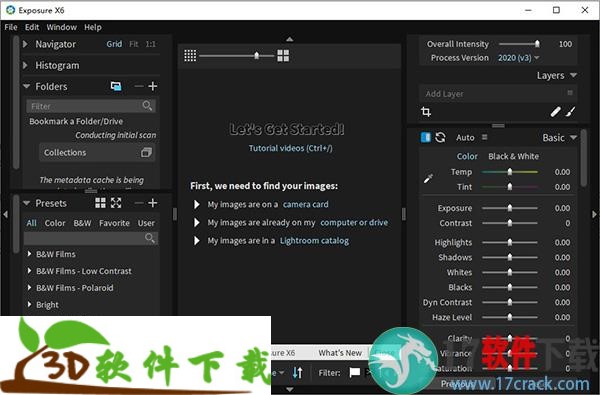The image size is (600, 395).
Task: Select the pencil retouch tool
Action: (x=555, y=112)
